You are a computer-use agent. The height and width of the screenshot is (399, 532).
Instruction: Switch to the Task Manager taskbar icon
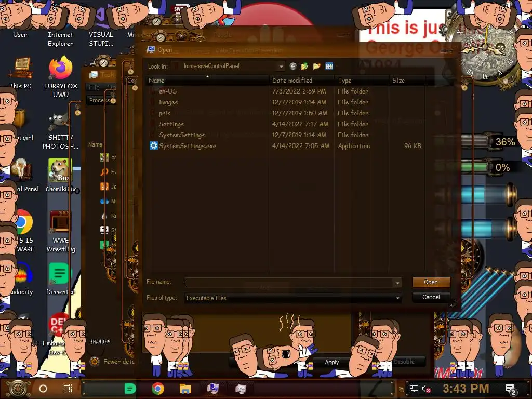point(241,389)
